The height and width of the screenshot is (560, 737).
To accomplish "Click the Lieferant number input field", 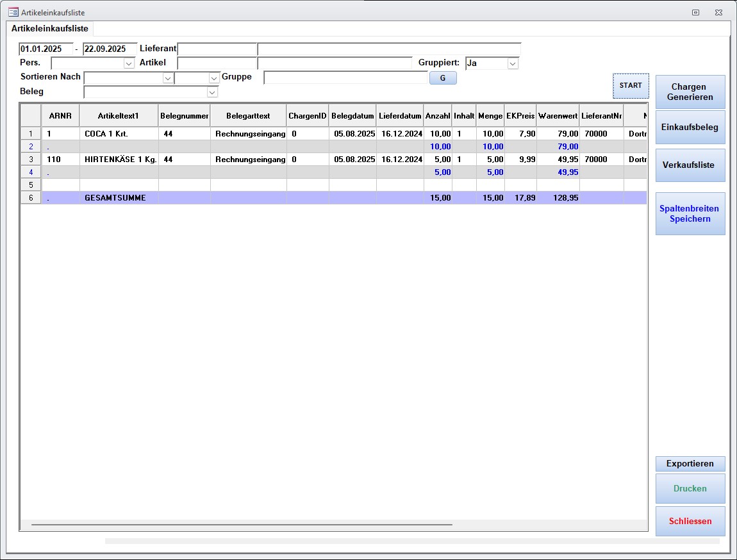I will (217, 49).
